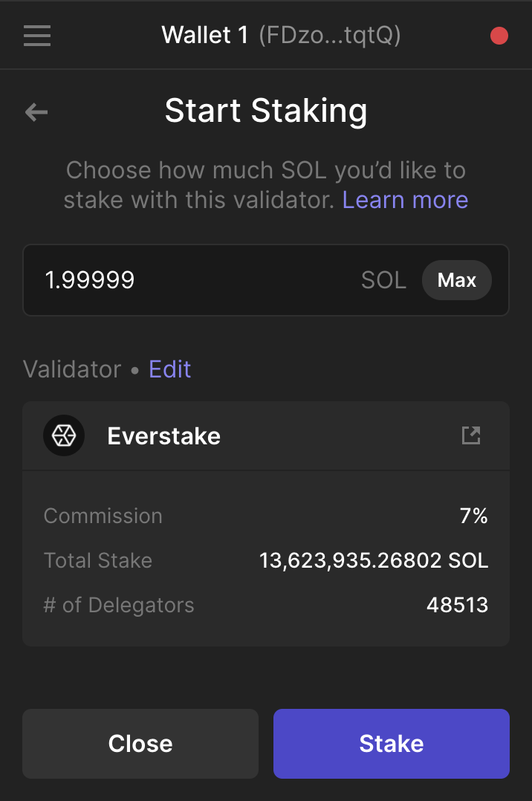Image resolution: width=532 pixels, height=801 pixels.
Task: Edit the selected validator
Action: 169,369
